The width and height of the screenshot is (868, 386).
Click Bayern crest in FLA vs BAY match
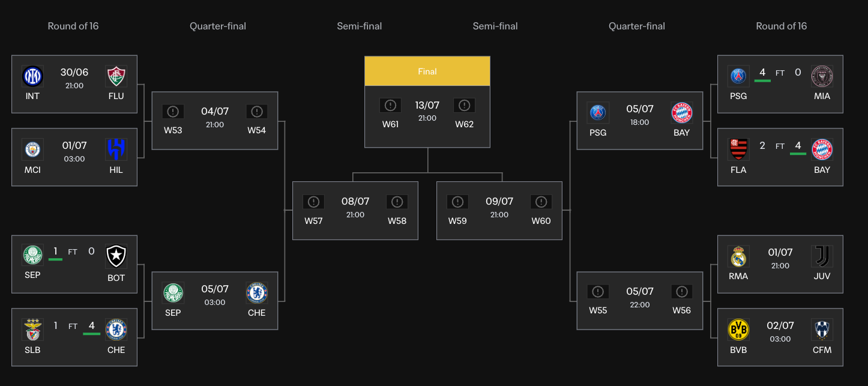(x=822, y=149)
